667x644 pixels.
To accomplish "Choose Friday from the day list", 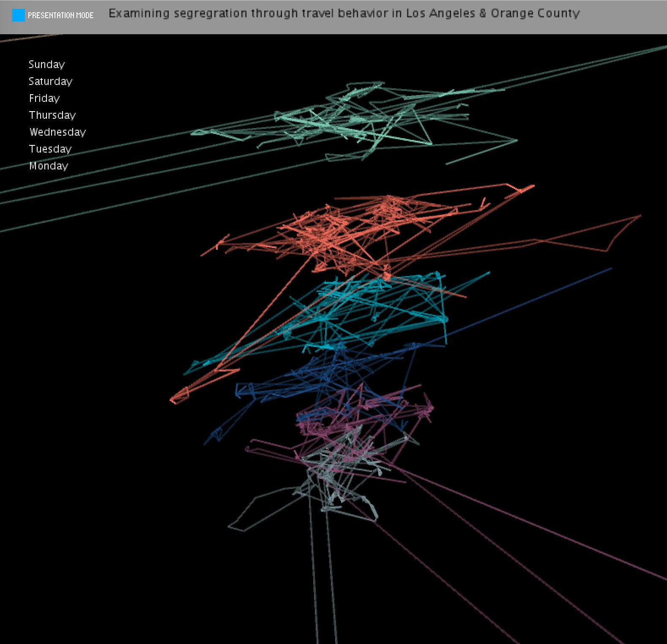I will click(x=44, y=98).
